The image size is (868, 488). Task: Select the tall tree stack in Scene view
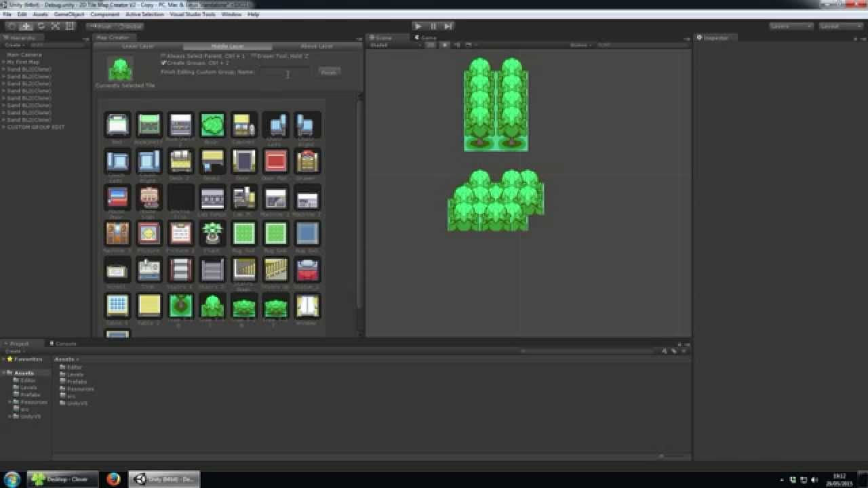click(496, 104)
